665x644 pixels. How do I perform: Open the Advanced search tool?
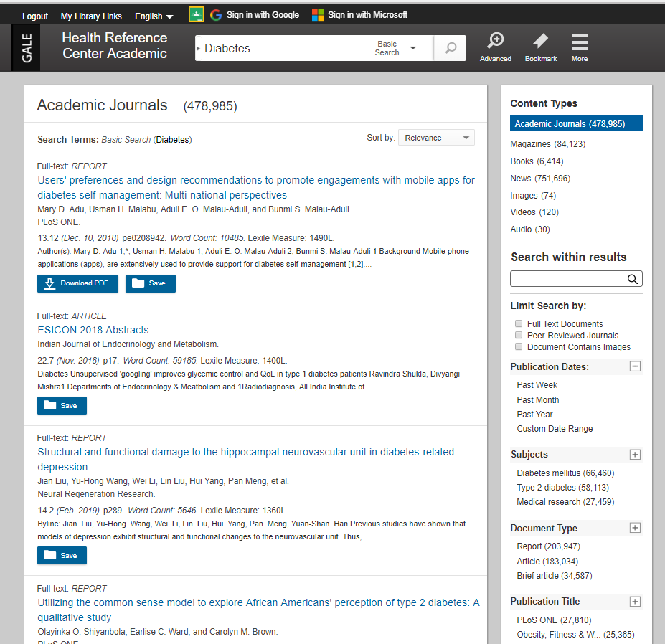coord(495,47)
